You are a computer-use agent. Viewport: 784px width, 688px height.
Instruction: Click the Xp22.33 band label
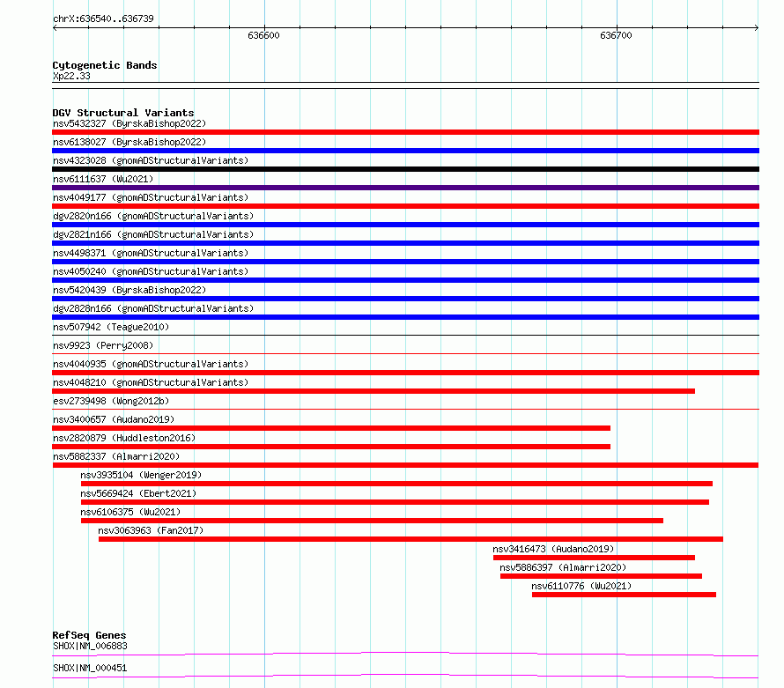tap(71, 76)
